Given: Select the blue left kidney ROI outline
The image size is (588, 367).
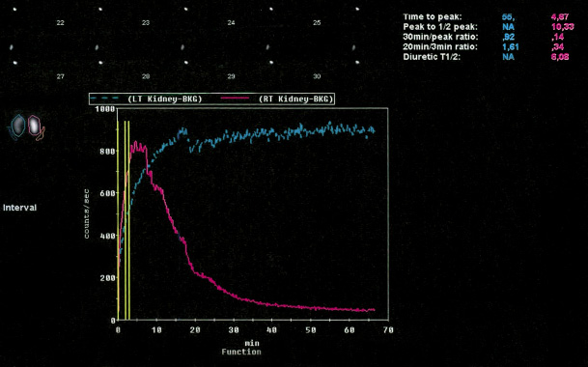Looking at the screenshot, I should click(x=17, y=127).
